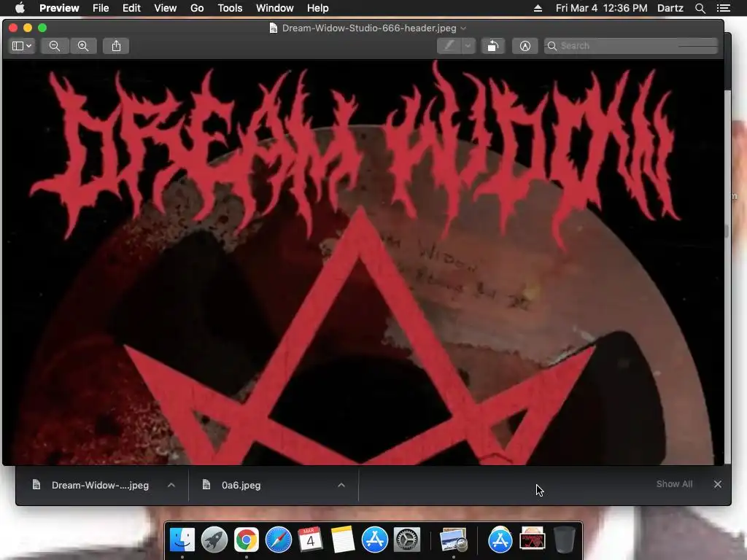Open the Go menu
Screen dimensions: 747x560
(x=197, y=8)
